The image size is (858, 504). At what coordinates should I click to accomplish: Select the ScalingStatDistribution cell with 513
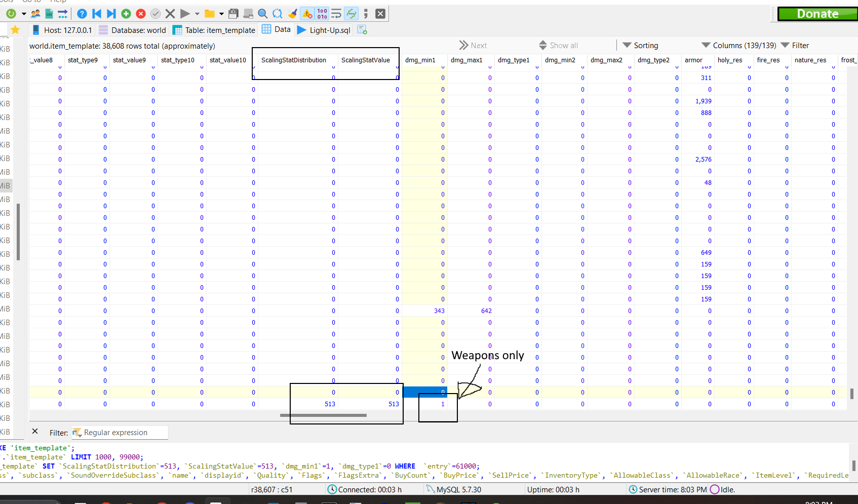tap(297, 404)
